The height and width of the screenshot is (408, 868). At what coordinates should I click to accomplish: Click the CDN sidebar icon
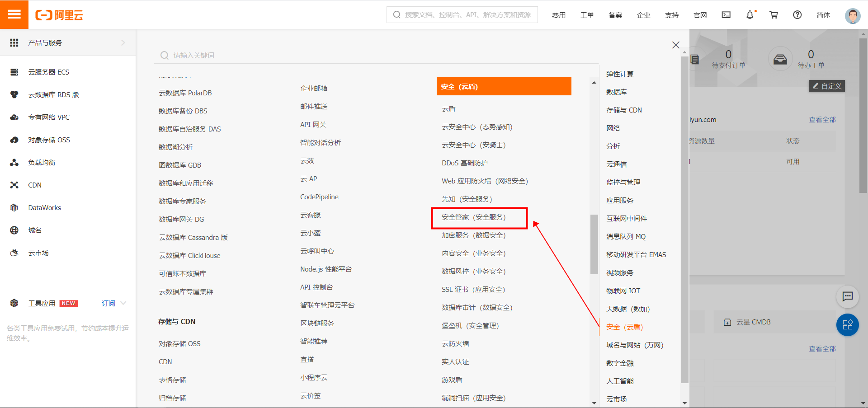14,185
